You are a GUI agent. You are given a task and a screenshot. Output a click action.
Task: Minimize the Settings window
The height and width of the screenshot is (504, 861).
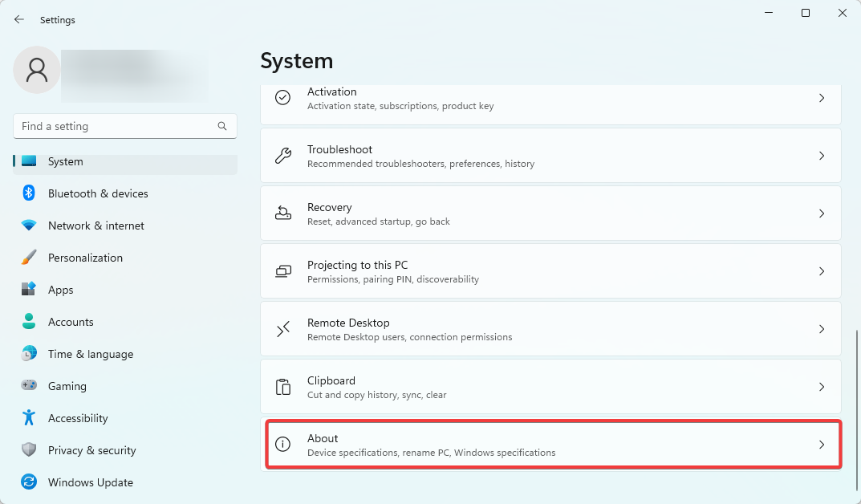[769, 13]
